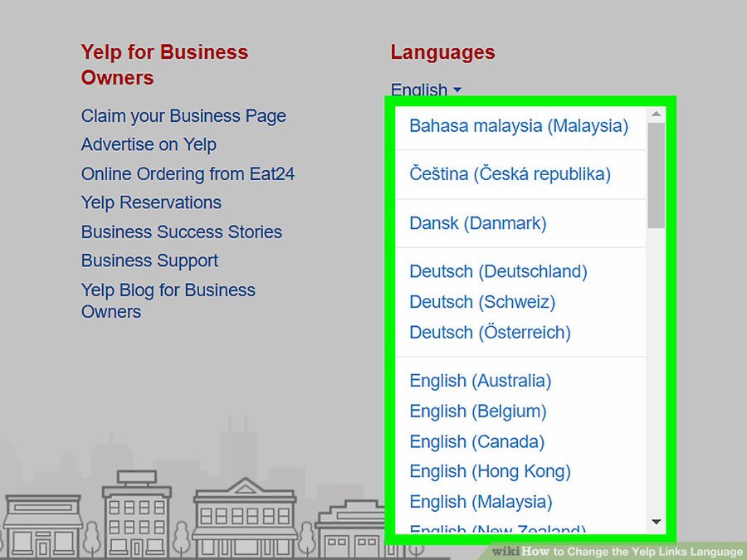Open Yelp Reservations link
The width and height of the screenshot is (747, 560).
[151, 203]
